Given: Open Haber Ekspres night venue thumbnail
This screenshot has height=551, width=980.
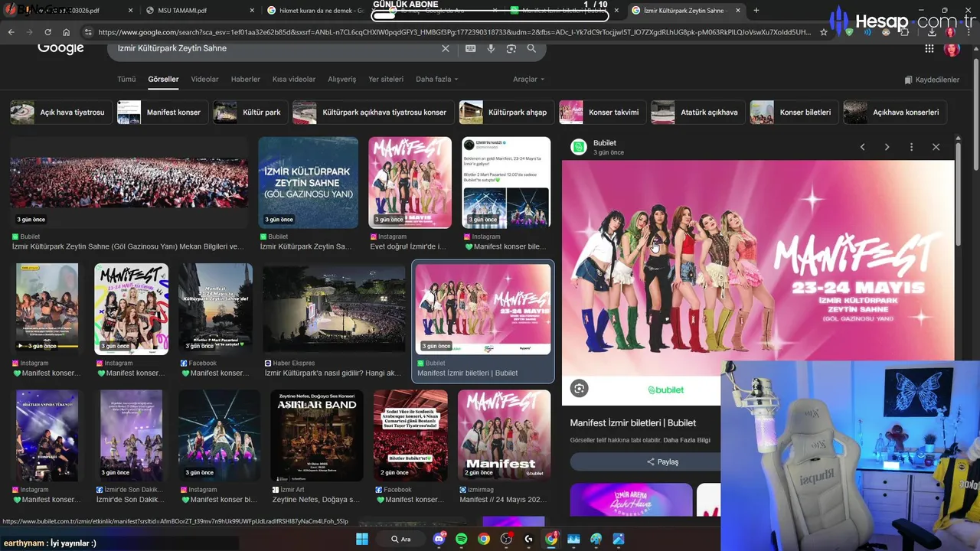Looking at the screenshot, I should coord(334,309).
